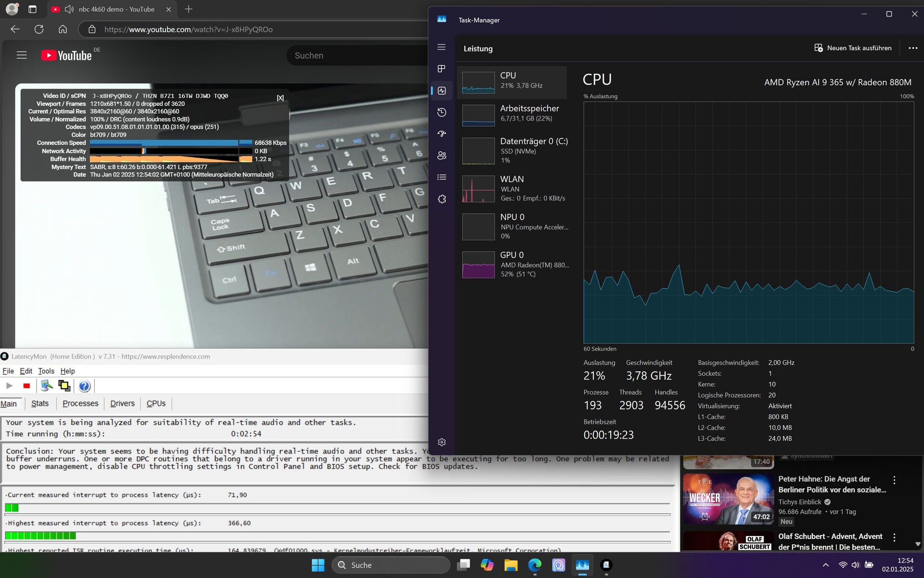Open App history icon in Task Manager sidebar

[441, 112]
